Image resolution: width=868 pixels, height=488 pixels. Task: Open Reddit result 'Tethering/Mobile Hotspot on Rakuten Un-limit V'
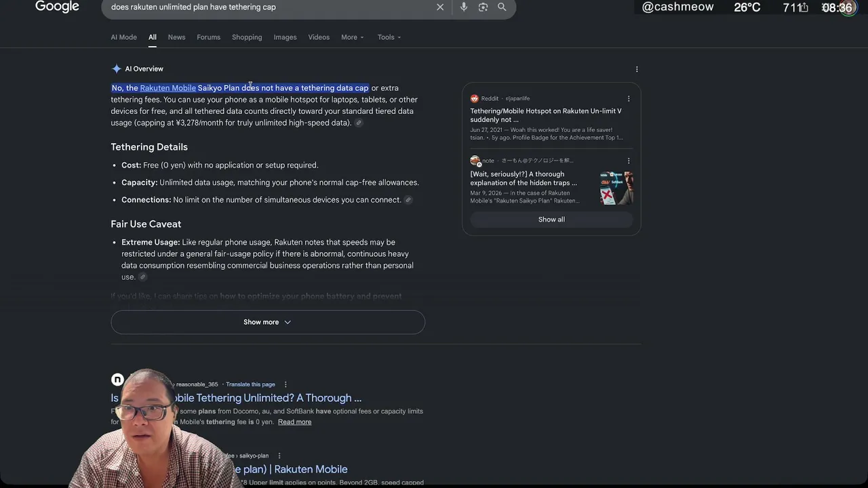click(546, 115)
